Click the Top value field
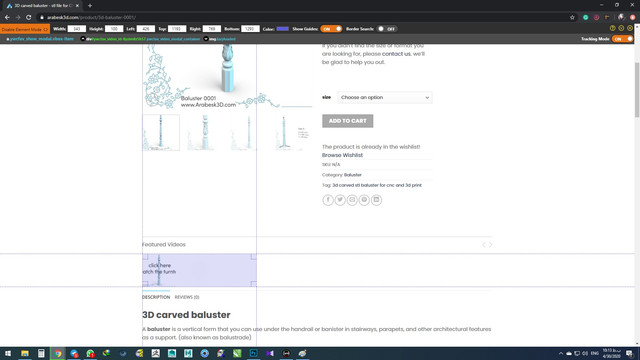The width and height of the screenshot is (640, 360). pyautogui.click(x=177, y=29)
